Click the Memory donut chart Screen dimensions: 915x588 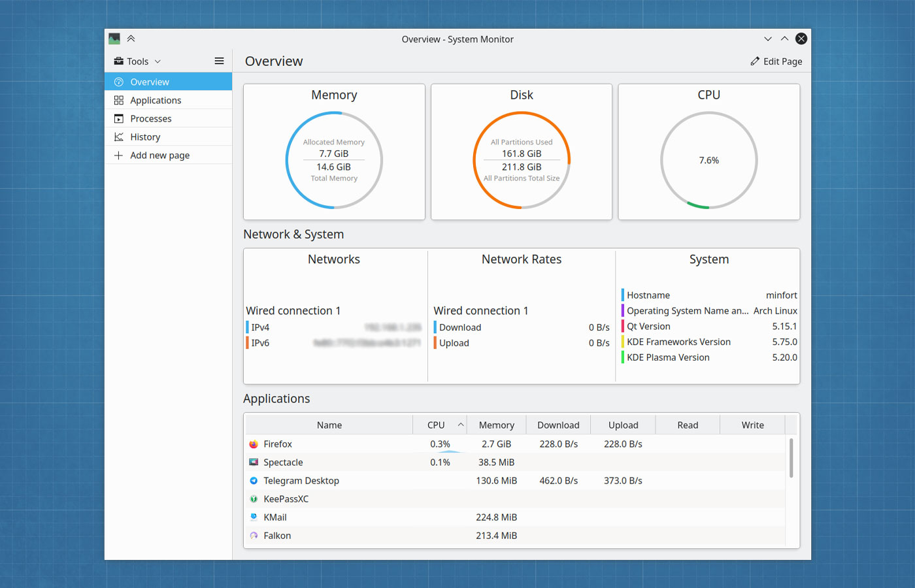coord(334,160)
